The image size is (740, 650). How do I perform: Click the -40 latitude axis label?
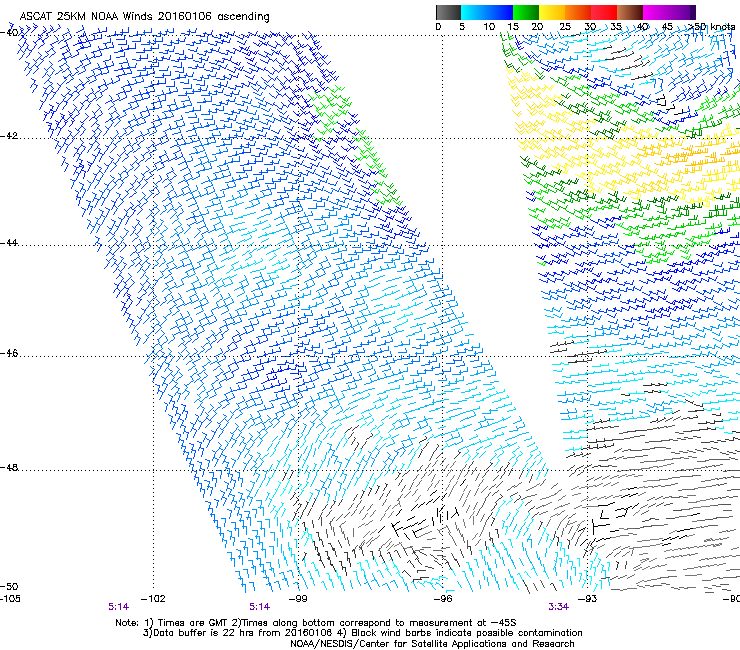pyautogui.click(x=9, y=32)
